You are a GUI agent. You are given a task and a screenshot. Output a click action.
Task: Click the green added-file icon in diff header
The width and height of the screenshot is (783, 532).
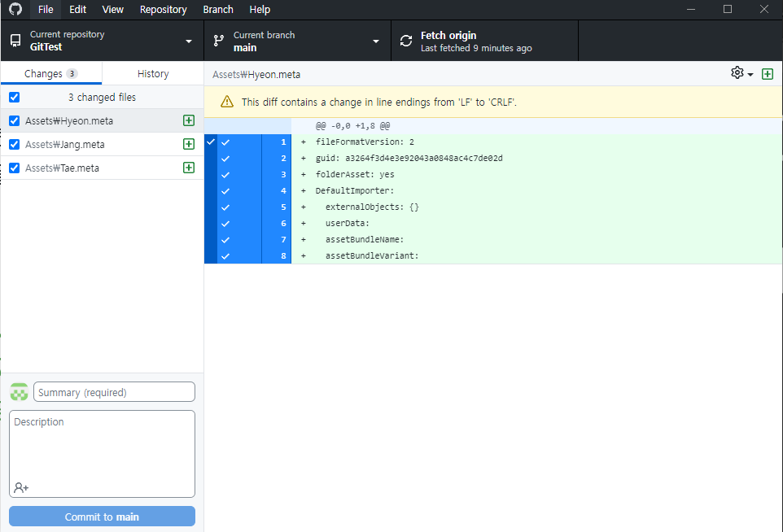pyautogui.click(x=768, y=74)
